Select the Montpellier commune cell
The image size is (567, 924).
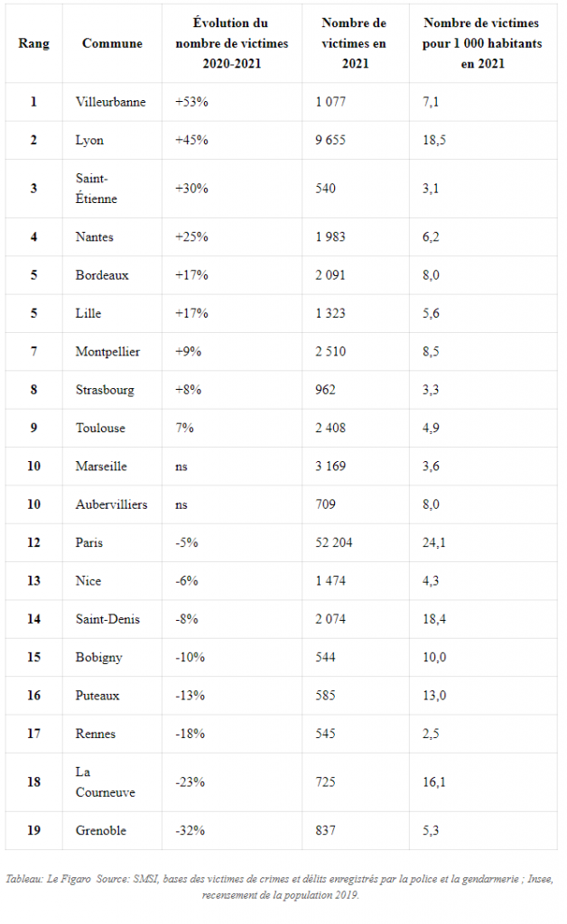(112, 352)
